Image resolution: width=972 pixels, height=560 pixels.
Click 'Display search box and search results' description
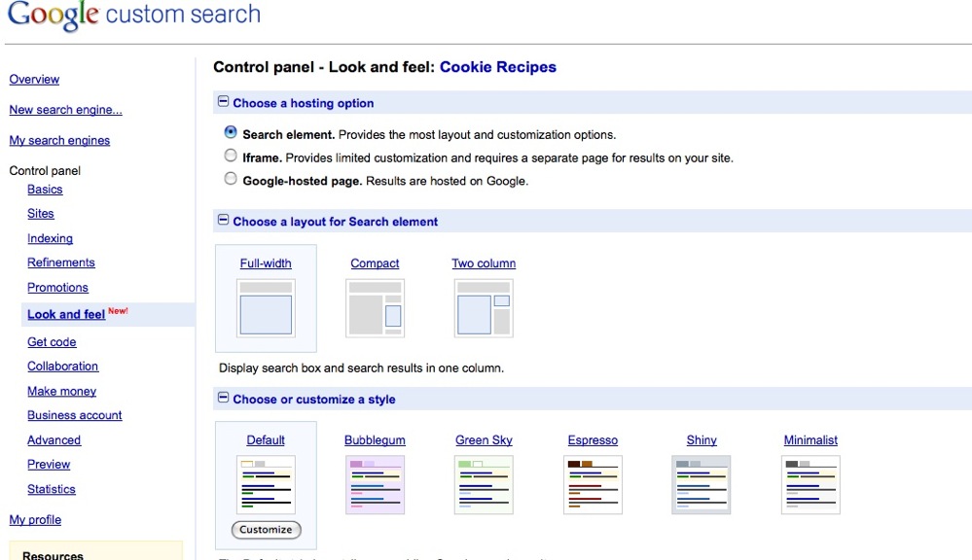pyautogui.click(x=361, y=367)
